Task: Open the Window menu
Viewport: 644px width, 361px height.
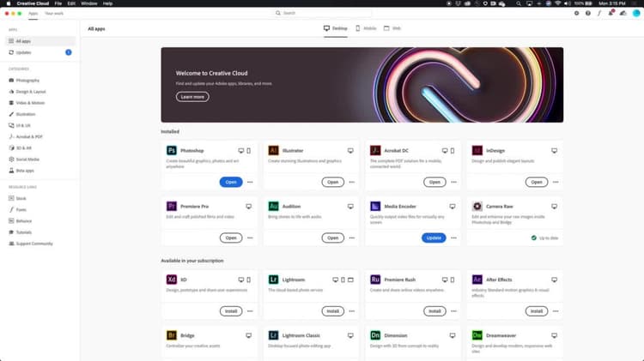Action: [x=89, y=3]
